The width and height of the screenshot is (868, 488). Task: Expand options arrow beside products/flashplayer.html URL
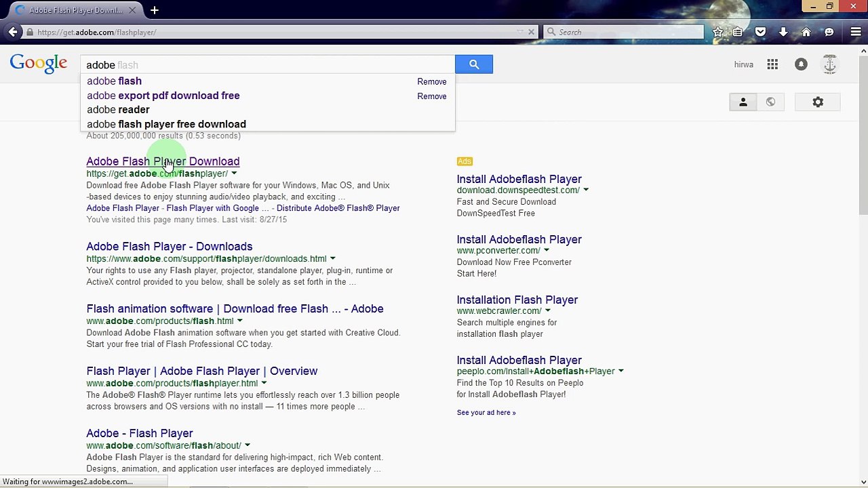click(264, 384)
